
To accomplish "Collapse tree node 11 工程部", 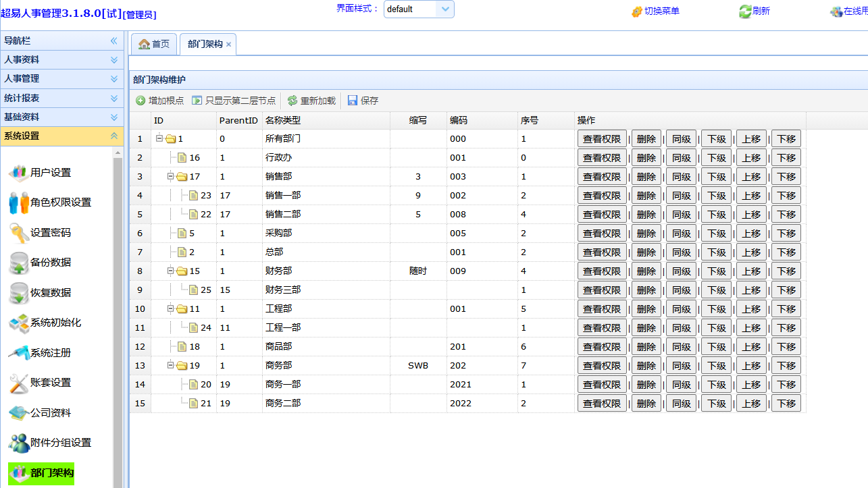I will pyautogui.click(x=171, y=309).
